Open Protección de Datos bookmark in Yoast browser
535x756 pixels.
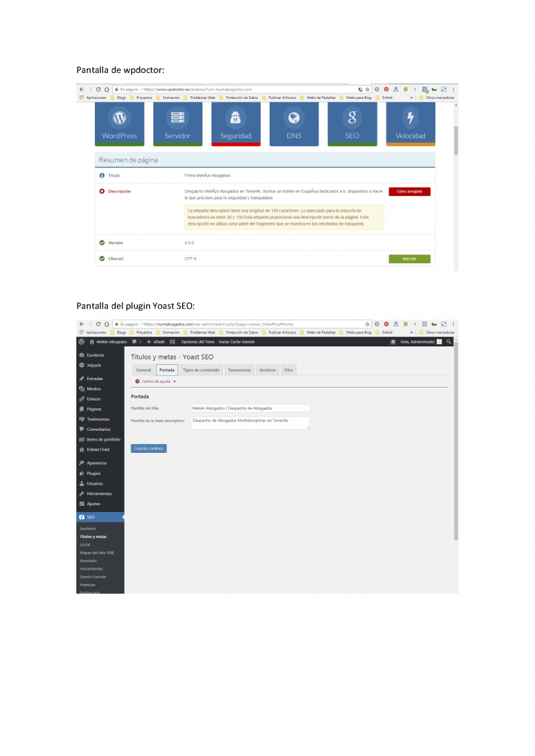click(x=239, y=333)
